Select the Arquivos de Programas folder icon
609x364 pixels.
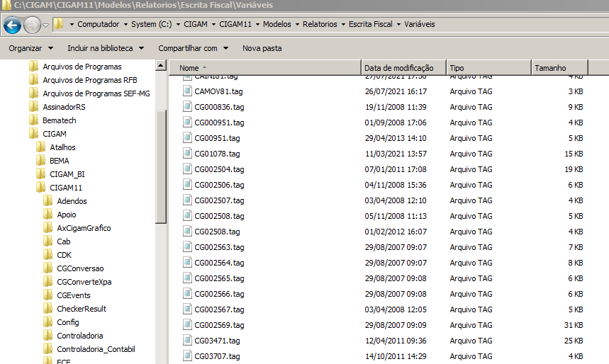click(34, 67)
